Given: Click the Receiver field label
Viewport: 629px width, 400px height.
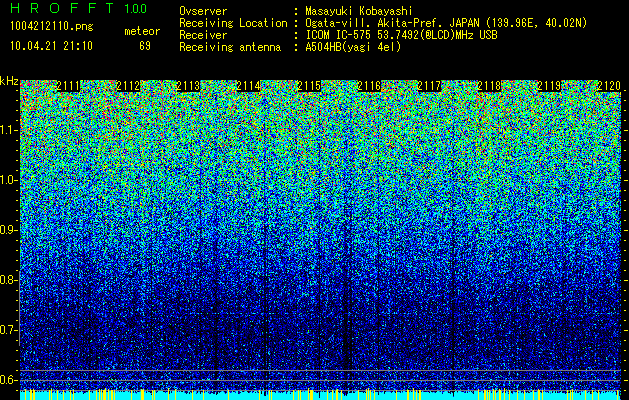Looking at the screenshot, I should tap(203, 35).
